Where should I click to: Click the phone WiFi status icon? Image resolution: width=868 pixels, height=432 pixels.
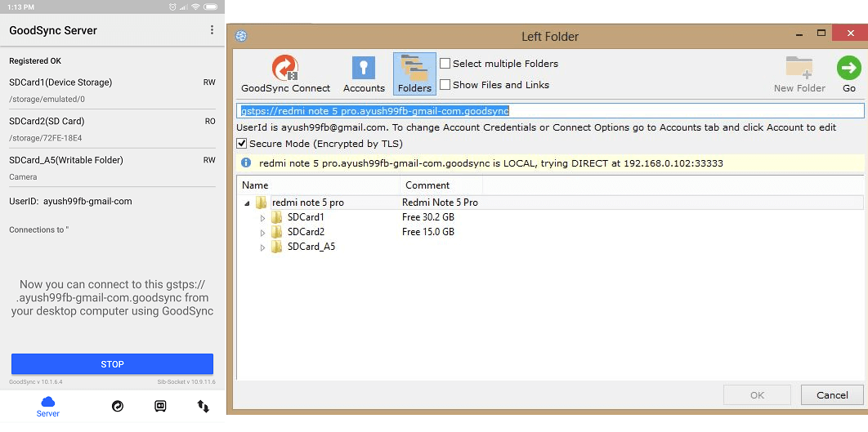[195, 7]
